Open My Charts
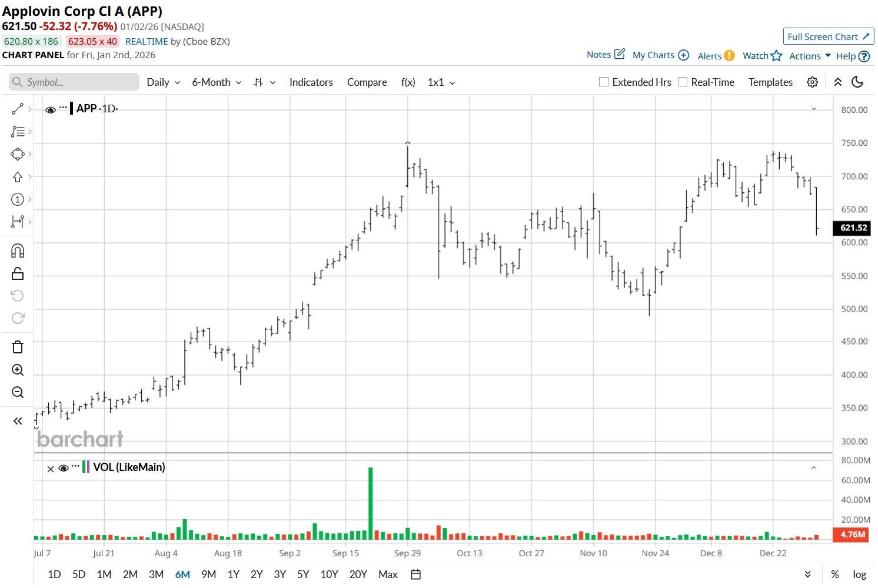The height and width of the screenshot is (588, 878). (660, 55)
